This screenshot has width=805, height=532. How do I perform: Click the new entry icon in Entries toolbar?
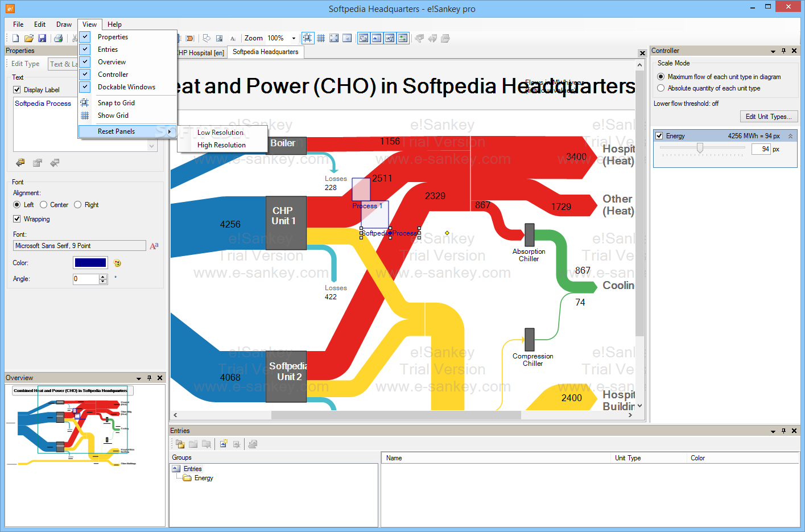click(224, 444)
